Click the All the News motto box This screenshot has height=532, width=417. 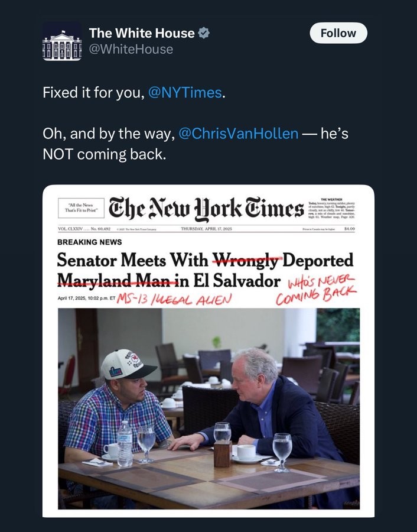(x=81, y=208)
